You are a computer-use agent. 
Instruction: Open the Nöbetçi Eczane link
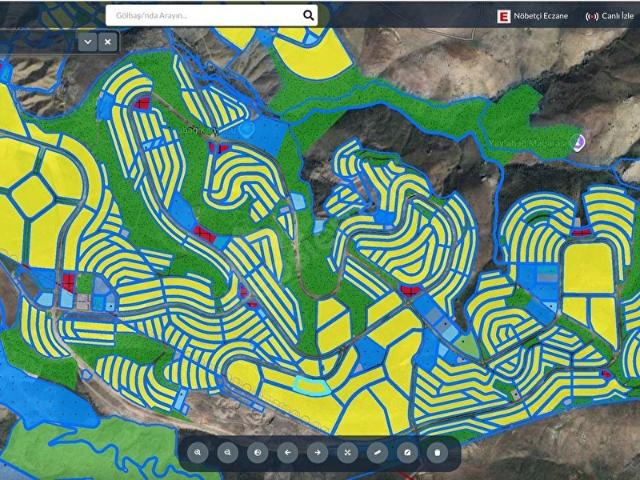(539, 16)
